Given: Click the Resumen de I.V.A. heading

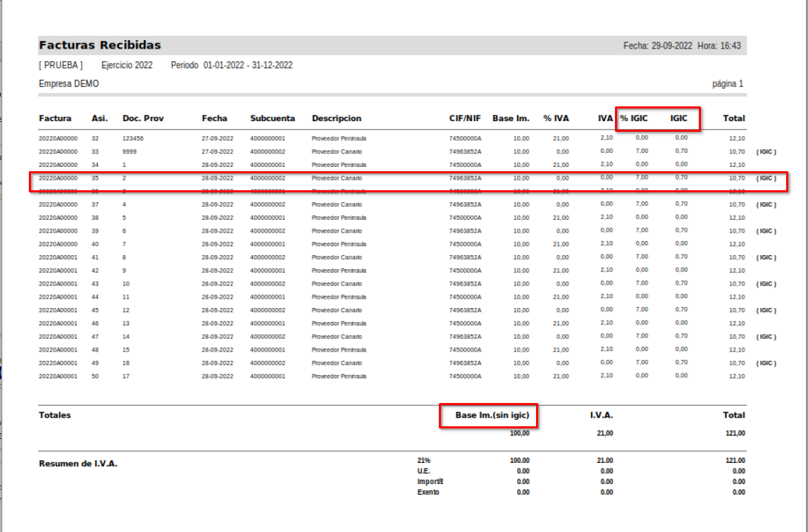Looking at the screenshot, I should 78,464.
